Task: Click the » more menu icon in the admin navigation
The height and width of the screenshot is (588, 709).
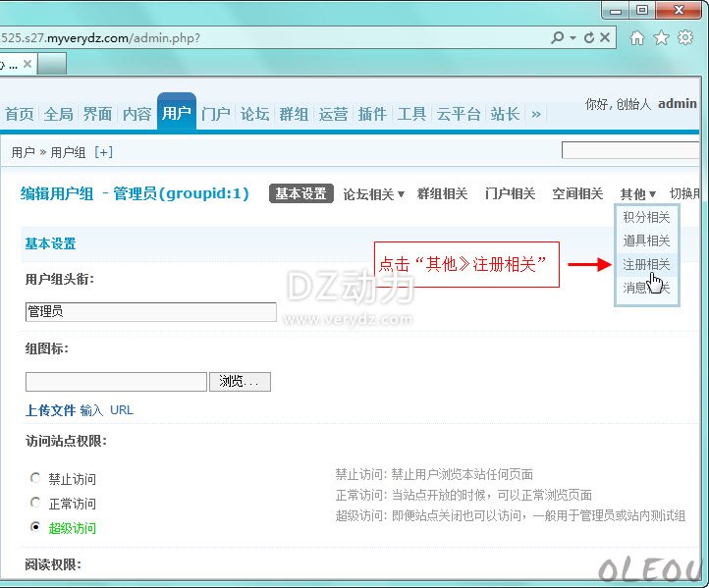Action: pyautogui.click(x=535, y=114)
